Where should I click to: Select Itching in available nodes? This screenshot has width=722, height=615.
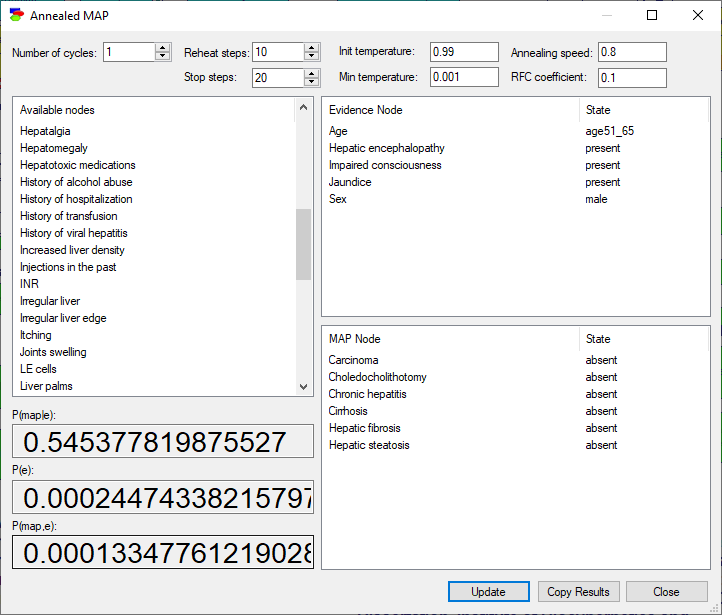[x=35, y=335]
